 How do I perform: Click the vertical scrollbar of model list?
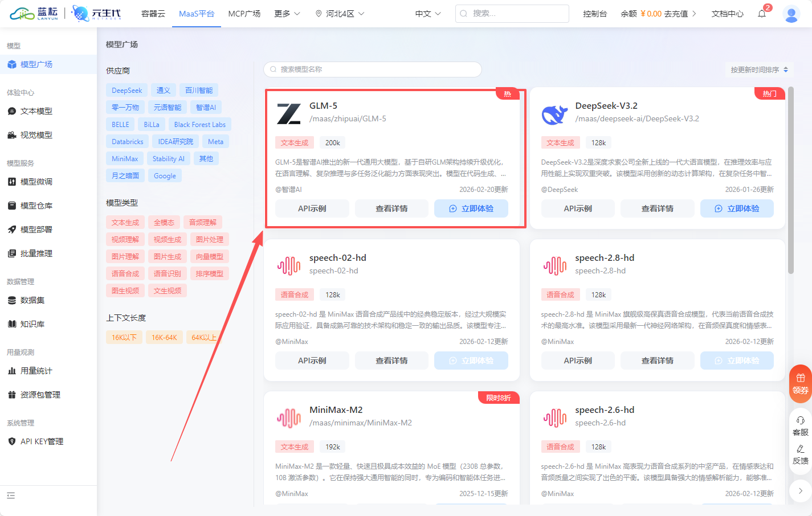pos(791,180)
